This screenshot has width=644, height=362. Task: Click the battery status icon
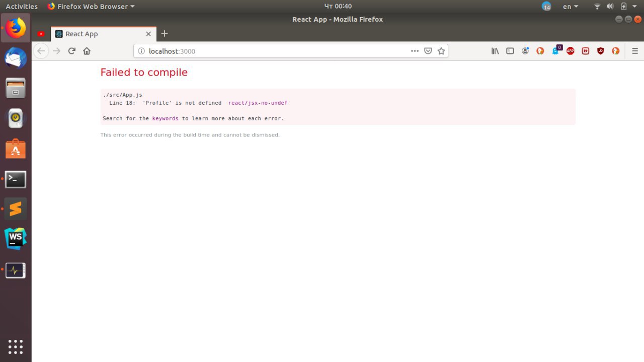click(624, 6)
